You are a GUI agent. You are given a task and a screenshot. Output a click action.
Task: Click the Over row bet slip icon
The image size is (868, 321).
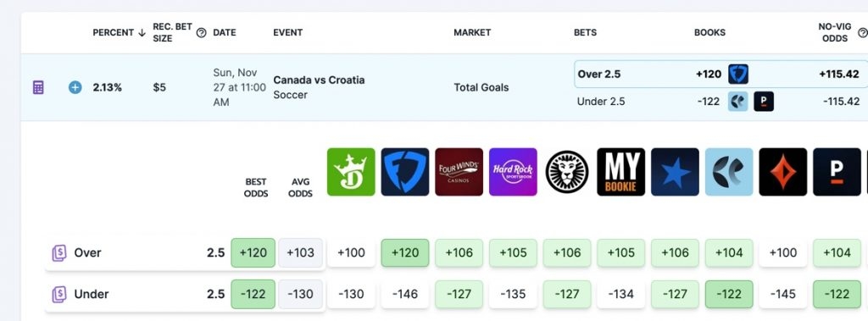(x=59, y=253)
